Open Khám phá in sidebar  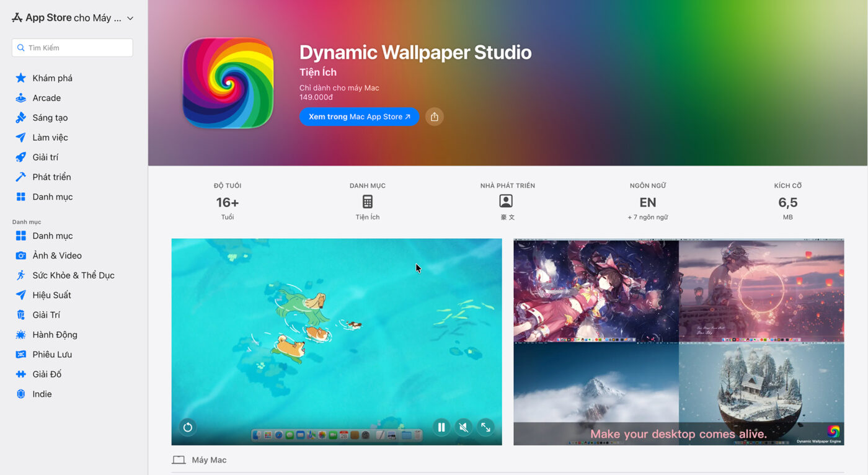pos(53,78)
